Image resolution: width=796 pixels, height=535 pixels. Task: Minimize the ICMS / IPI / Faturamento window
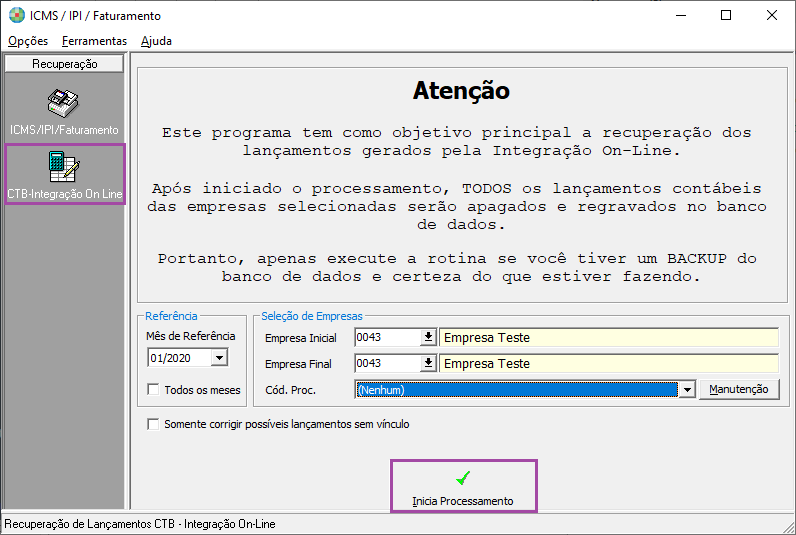pyautogui.click(x=681, y=15)
